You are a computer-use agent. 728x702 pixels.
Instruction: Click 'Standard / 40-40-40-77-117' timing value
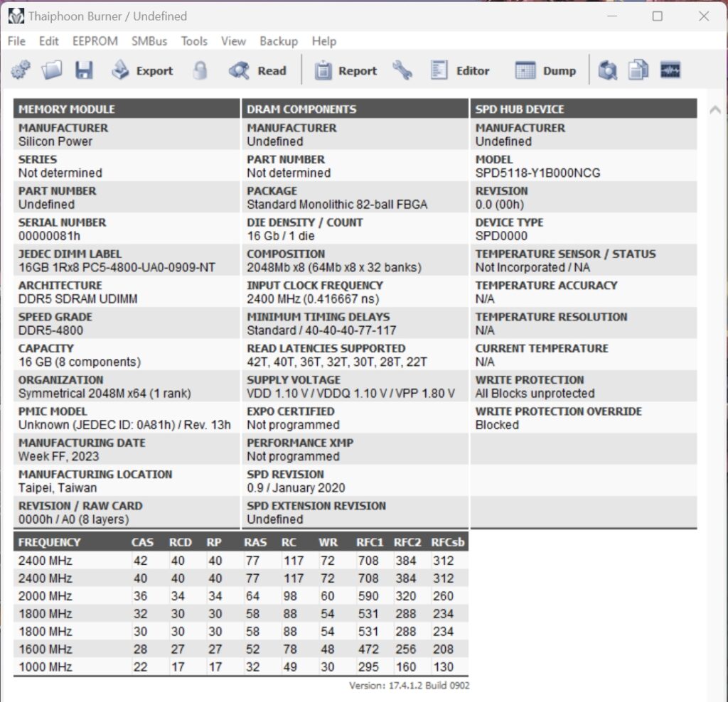coord(321,331)
